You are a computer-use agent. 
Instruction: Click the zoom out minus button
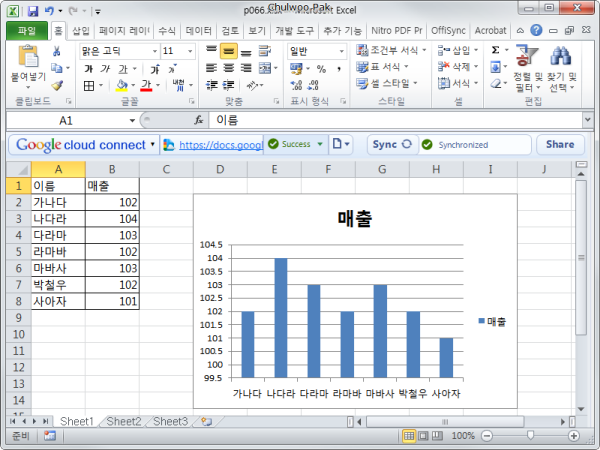[487, 435]
